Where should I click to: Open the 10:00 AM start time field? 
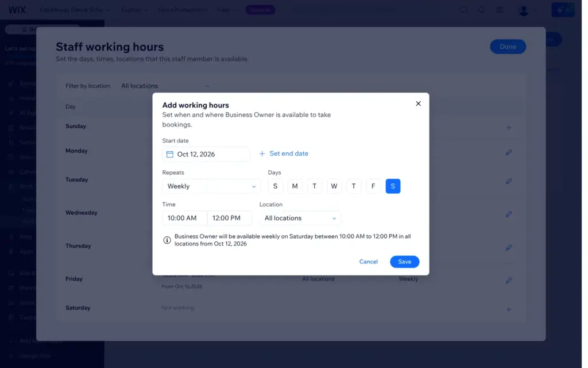[184, 218]
